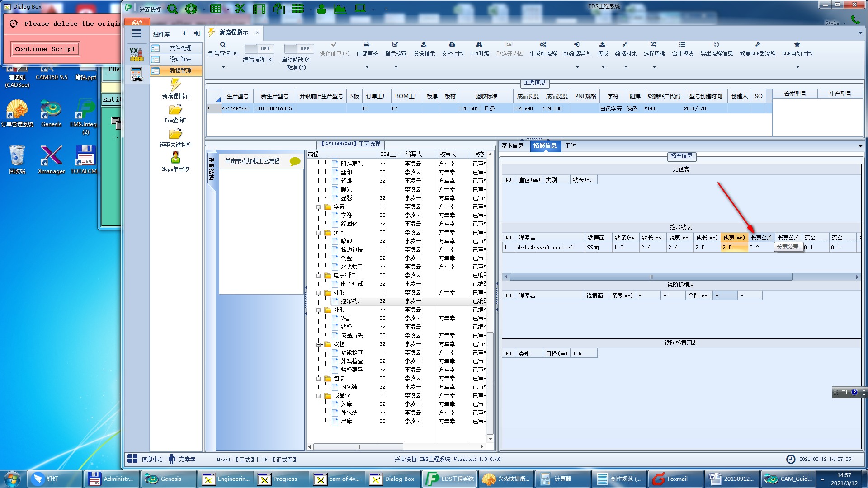
Task: Click the ECN自动上网 star icon
Action: click(797, 45)
